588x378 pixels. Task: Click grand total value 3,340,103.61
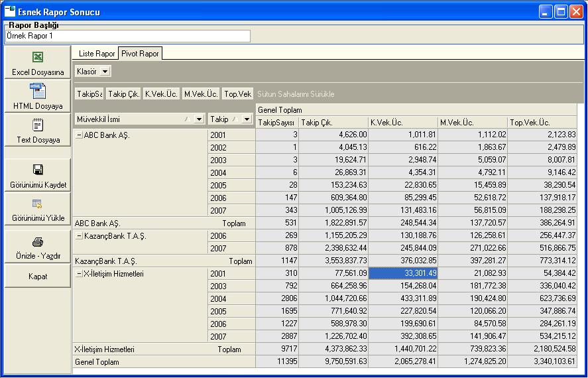(x=542, y=361)
